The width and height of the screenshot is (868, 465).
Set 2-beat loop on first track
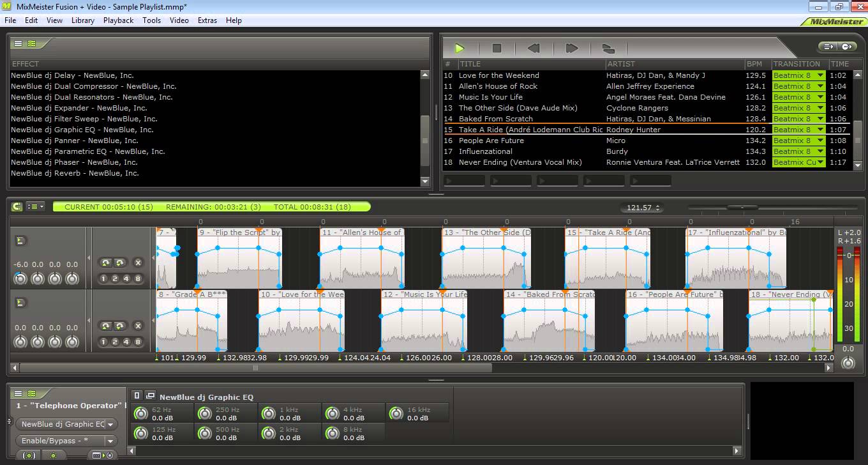coord(115,278)
